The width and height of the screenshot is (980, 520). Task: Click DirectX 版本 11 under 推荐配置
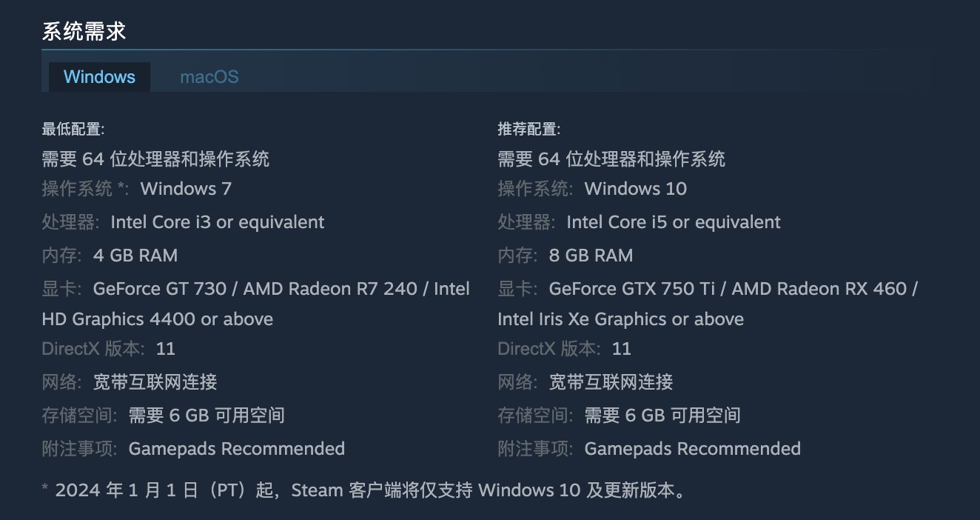pyautogui.click(x=621, y=349)
